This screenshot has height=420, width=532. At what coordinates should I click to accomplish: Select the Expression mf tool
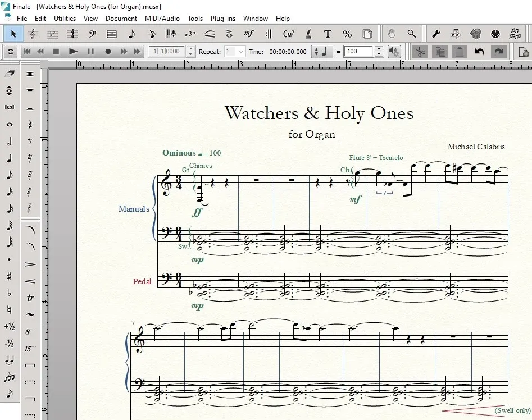[249, 34]
